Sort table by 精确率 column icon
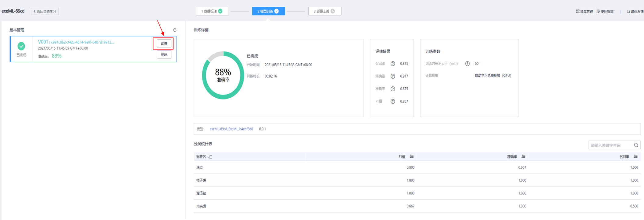Viewport: 644px width, 220px height. [x=523, y=157]
